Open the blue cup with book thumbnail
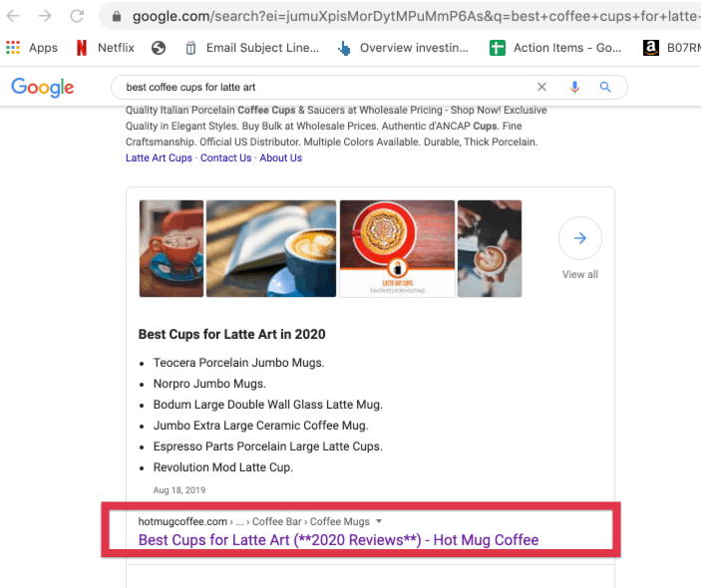 point(271,248)
